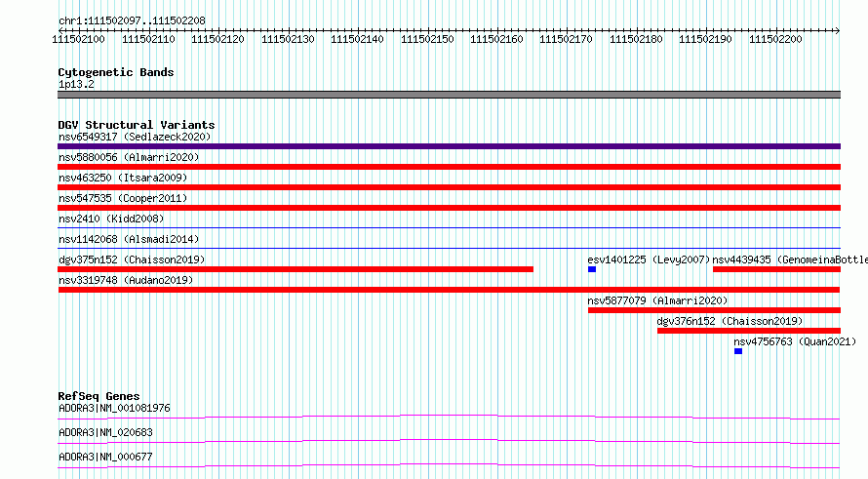Image resolution: width=868 pixels, height=479 pixels.
Task: Open nsv4439435 (GenomeinaBottle) variant label
Action: [x=790, y=259]
